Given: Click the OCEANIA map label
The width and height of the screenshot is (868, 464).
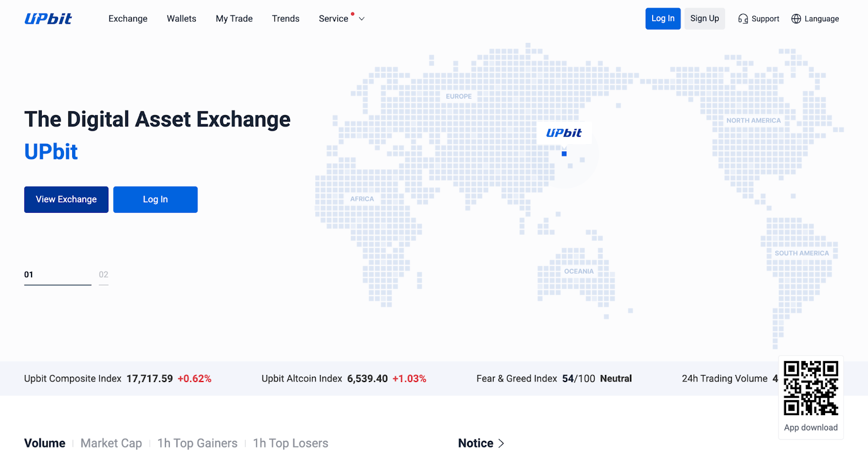Looking at the screenshot, I should coord(579,271).
